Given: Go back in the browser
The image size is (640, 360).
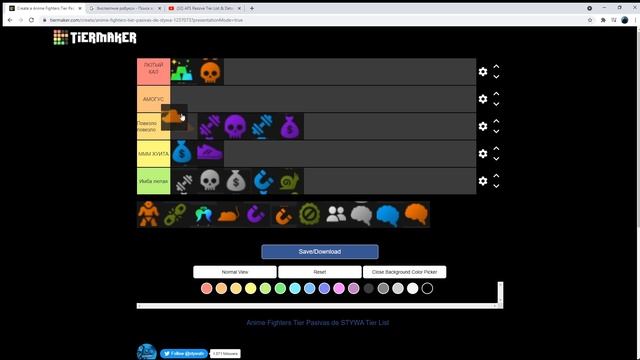Looking at the screenshot, I should [x=10, y=20].
